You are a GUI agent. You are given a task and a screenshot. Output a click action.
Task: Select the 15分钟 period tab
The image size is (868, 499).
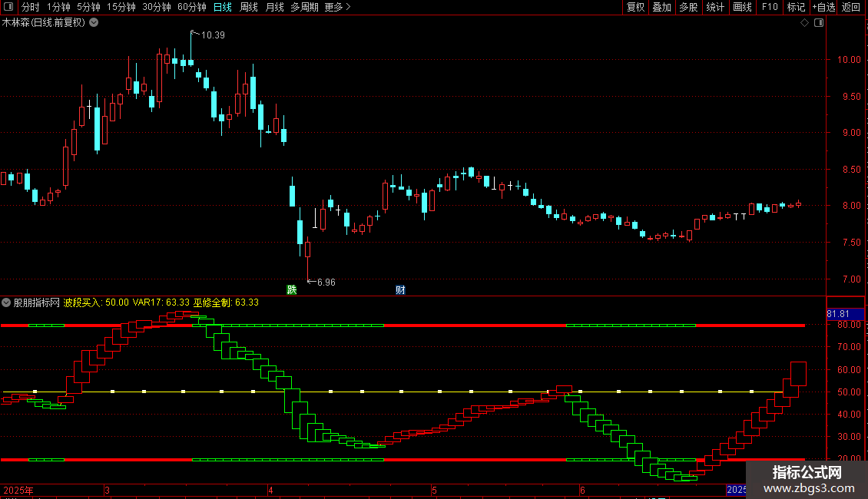point(121,7)
